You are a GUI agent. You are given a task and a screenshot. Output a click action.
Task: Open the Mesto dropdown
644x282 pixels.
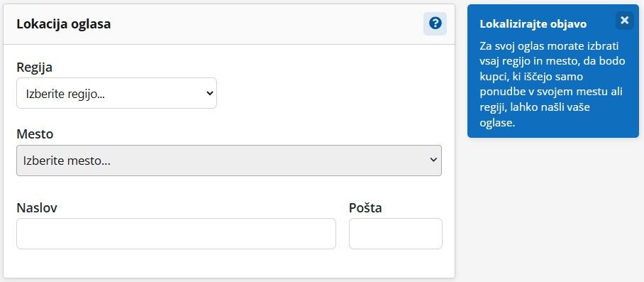(x=229, y=161)
